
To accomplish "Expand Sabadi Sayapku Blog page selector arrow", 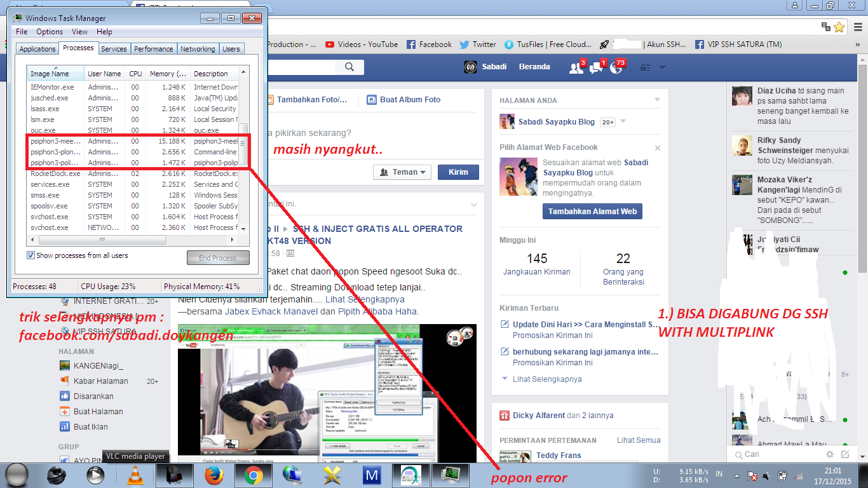I will pos(623,122).
